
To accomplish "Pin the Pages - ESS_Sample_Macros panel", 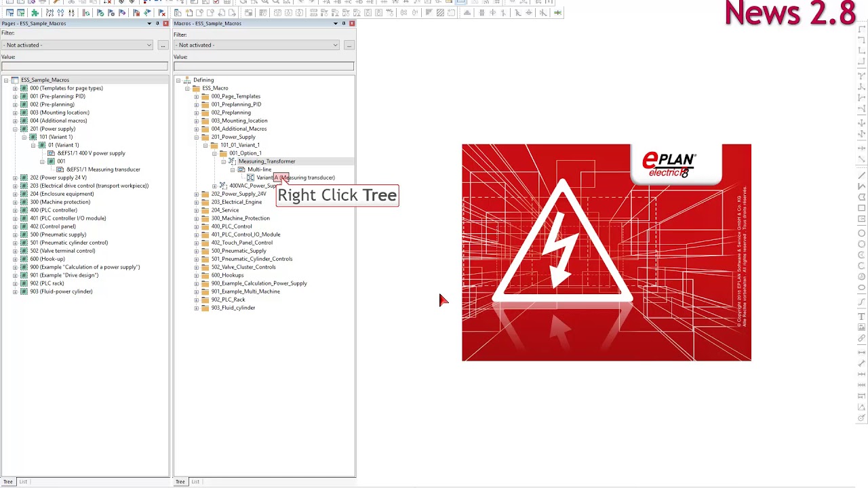I will 157,24.
